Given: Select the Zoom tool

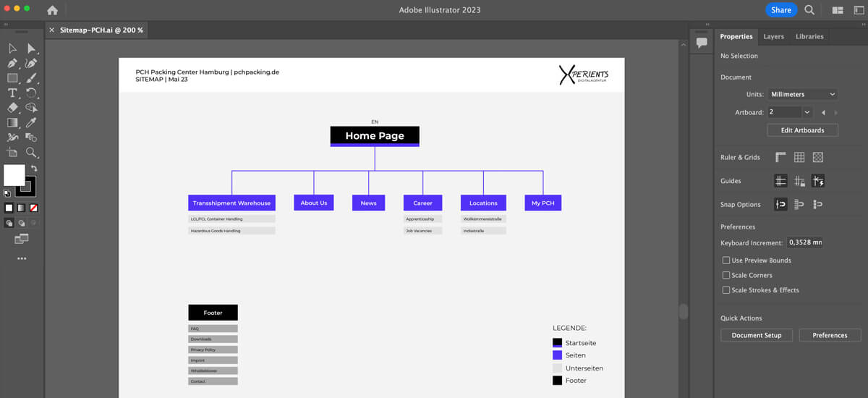Looking at the screenshot, I should 31,153.
